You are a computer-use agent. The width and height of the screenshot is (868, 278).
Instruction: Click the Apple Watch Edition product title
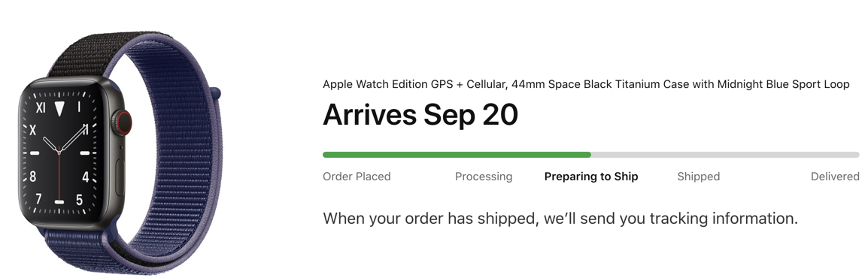pos(586,85)
